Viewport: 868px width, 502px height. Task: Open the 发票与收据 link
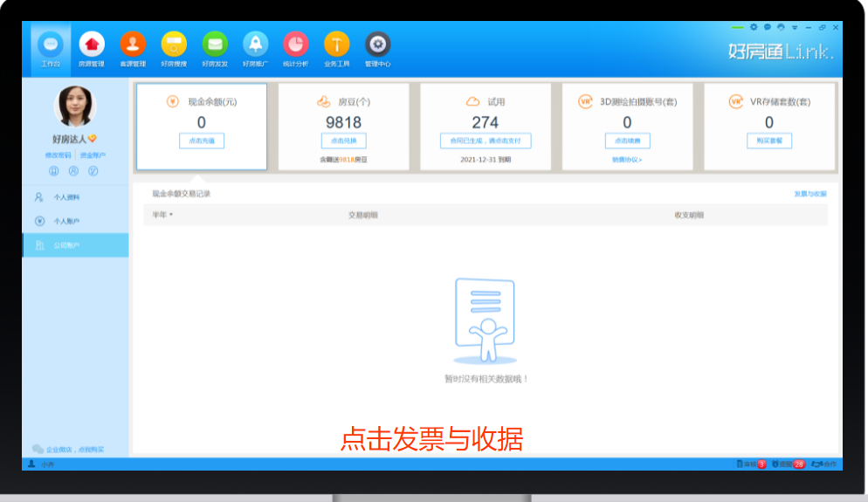(809, 194)
